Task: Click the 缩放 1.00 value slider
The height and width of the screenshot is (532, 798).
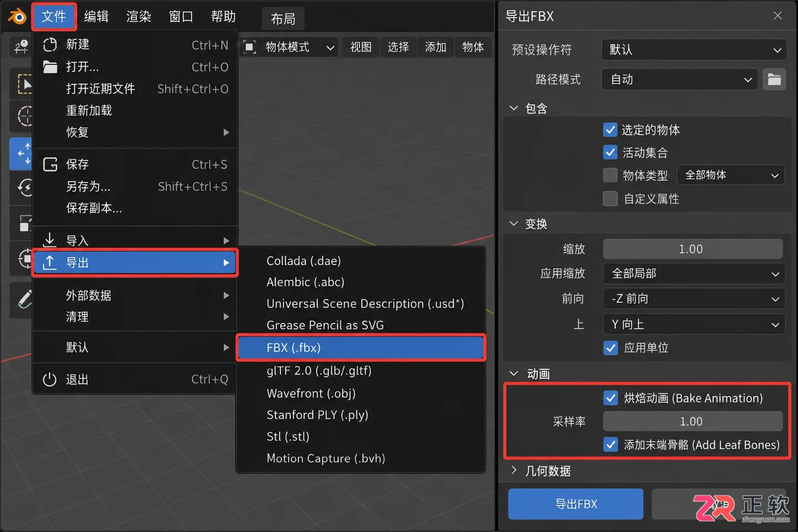Action: 693,249
